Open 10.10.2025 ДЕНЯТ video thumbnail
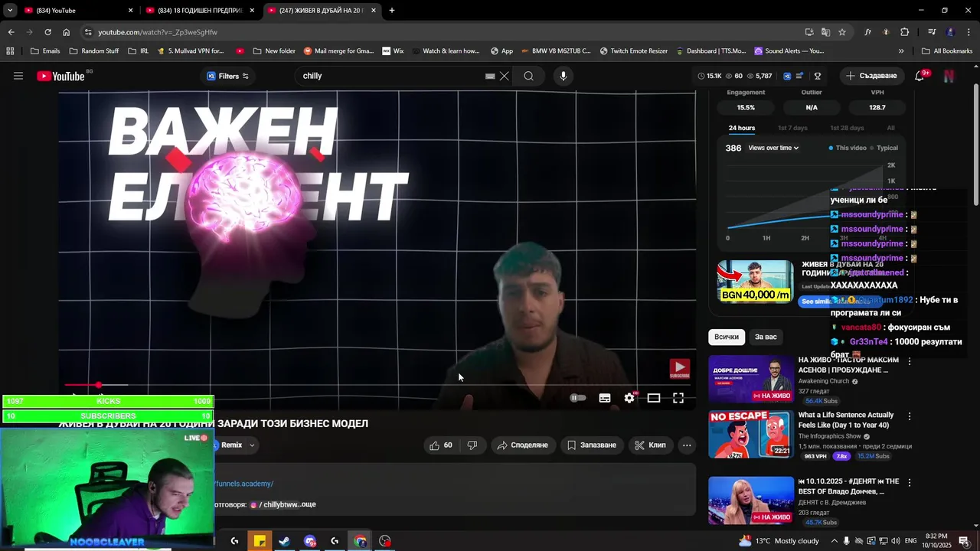The image size is (980, 551). coord(751,500)
